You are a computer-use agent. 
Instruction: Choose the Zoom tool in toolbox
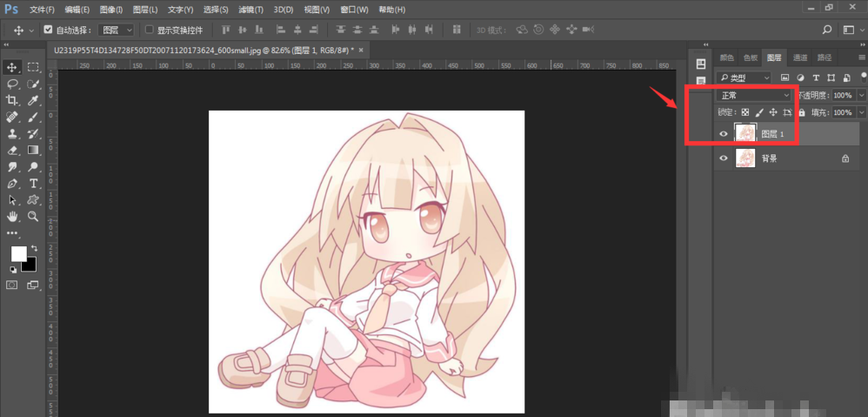33,216
